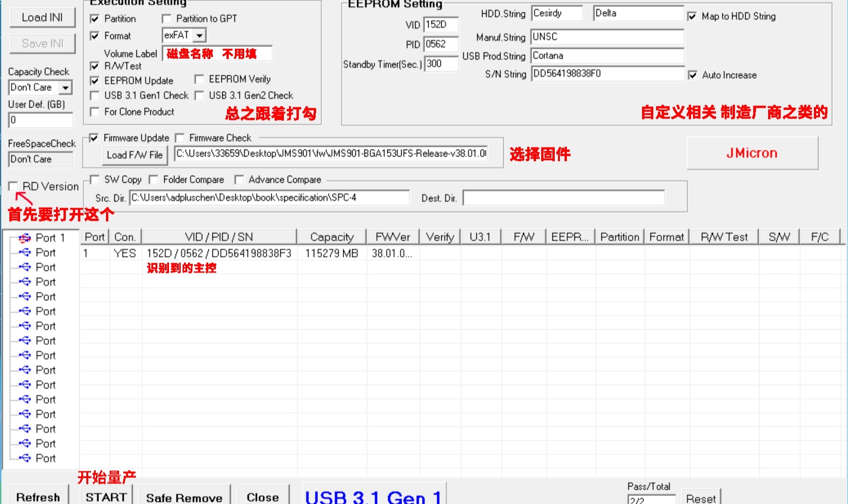The width and height of the screenshot is (848, 504).
Task: Click the FWVer column header
Action: click(393, 237)
